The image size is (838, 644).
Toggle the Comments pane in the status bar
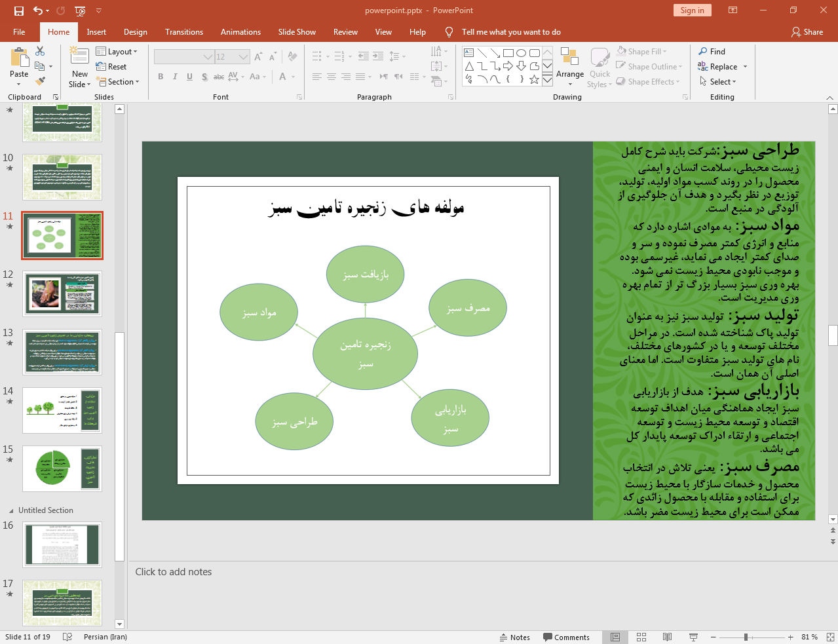[566, 637]
